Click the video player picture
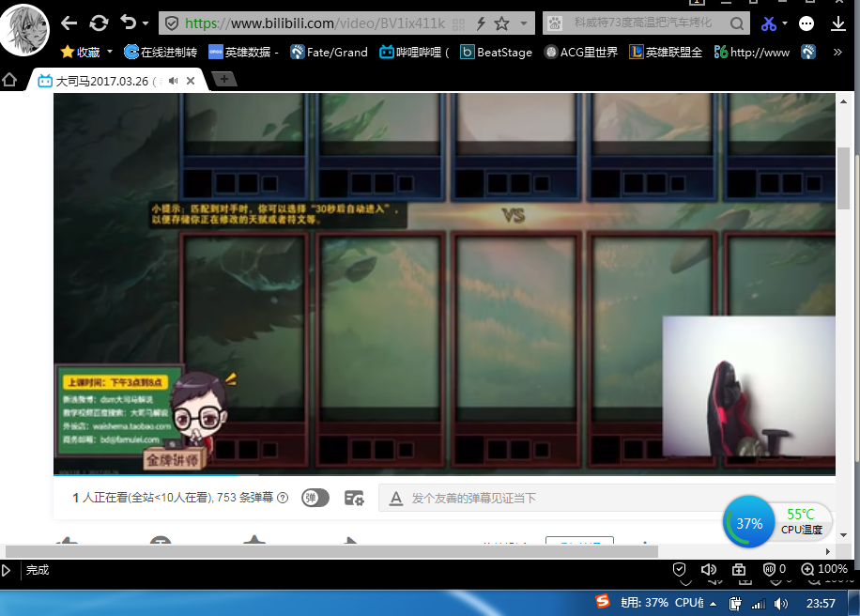860x616 pixels. [444, 283]
